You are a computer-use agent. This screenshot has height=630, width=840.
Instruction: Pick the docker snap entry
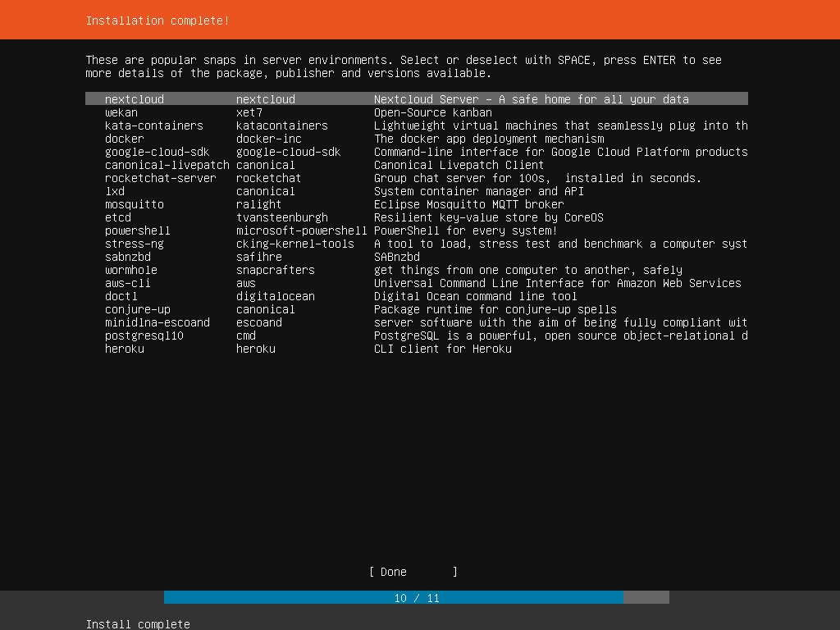416,139
